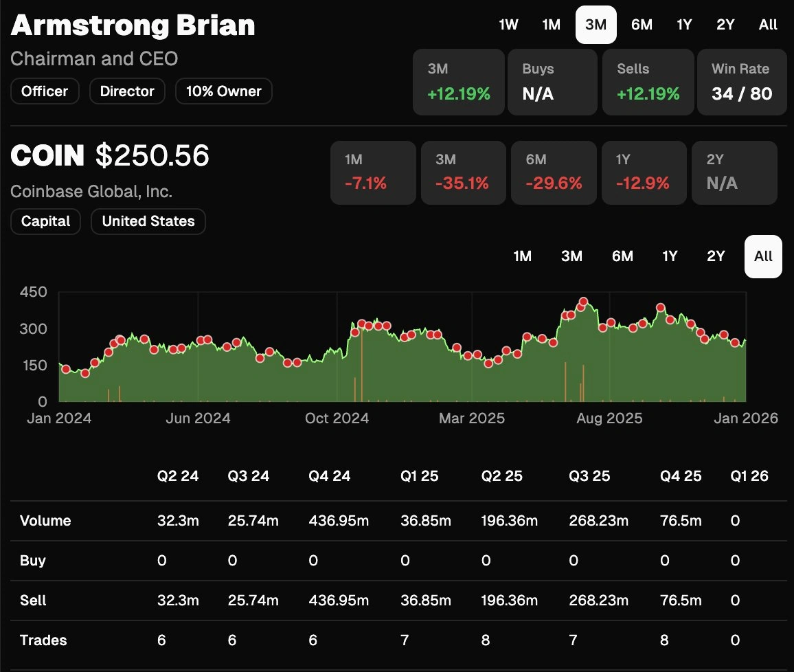Click the Volume row label in the table
This screenshot has height=672, width=794.
click(x=45, y=521)
